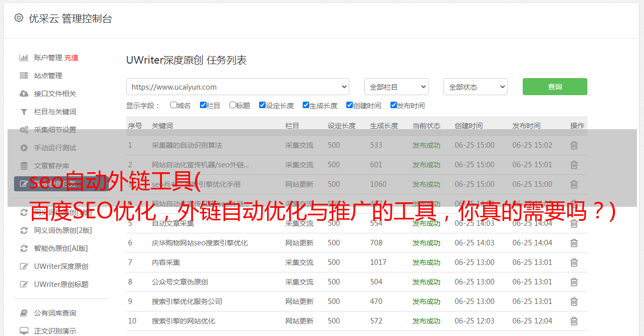Delete row 10 搜索引擎的网站优化

[574, 321]
